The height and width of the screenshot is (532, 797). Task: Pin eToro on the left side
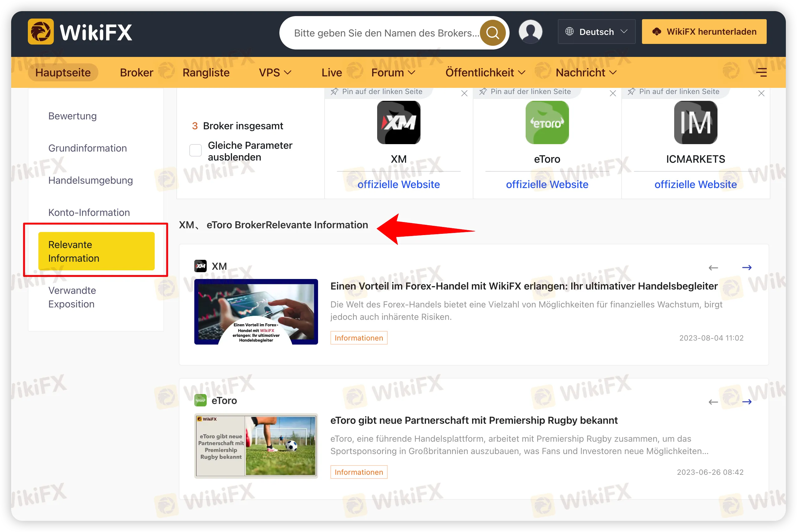coord(525,92)
